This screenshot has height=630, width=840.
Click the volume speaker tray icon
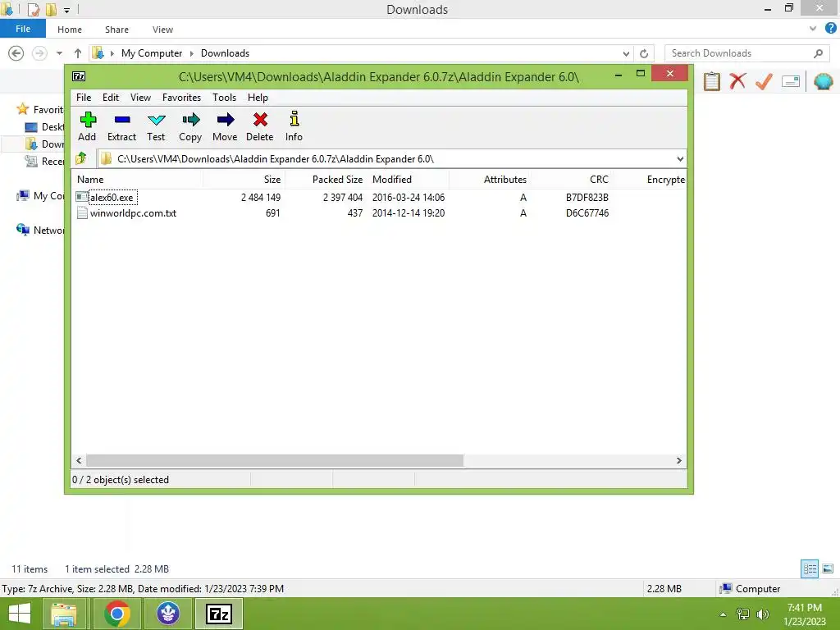(762, 614)
